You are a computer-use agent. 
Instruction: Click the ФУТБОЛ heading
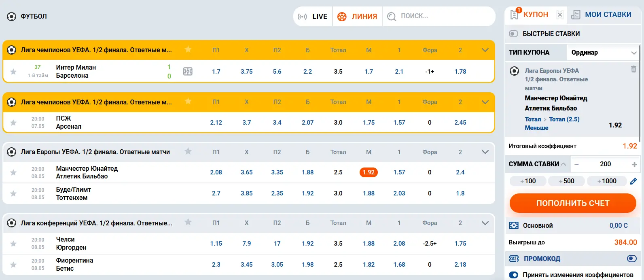coord(34,17)
